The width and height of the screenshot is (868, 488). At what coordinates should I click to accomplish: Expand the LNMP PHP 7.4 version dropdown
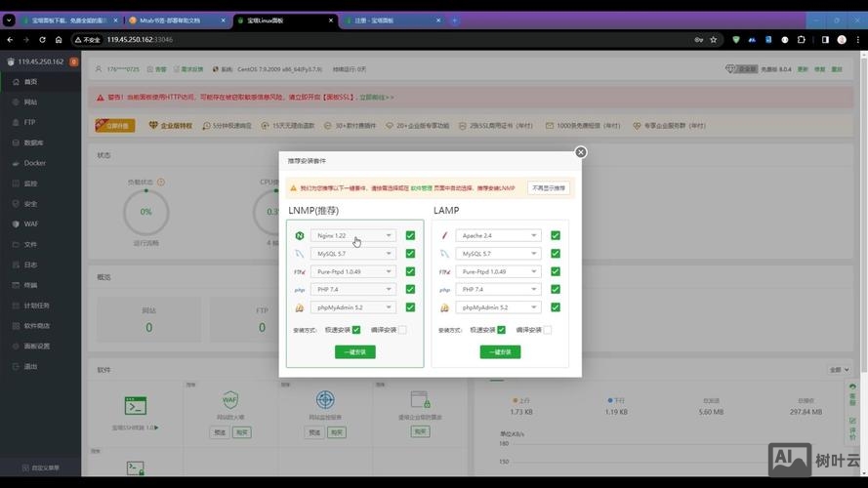[x=352, y=290]
